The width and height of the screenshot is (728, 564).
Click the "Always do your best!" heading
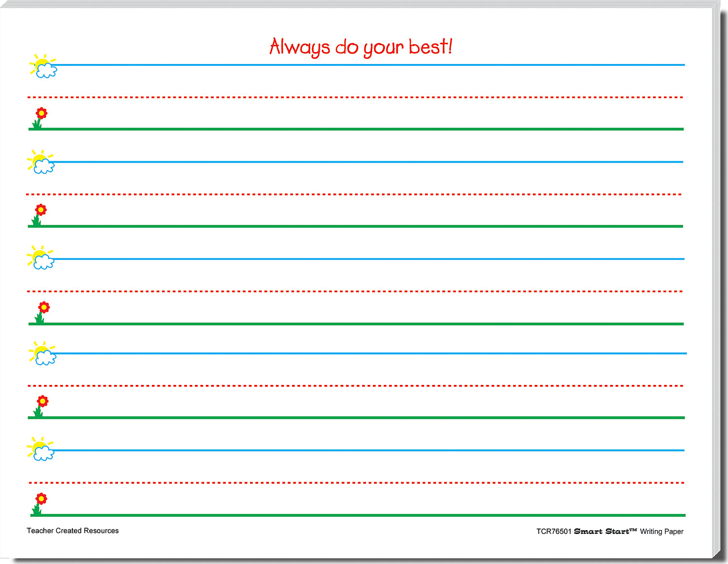coord(361,48)
